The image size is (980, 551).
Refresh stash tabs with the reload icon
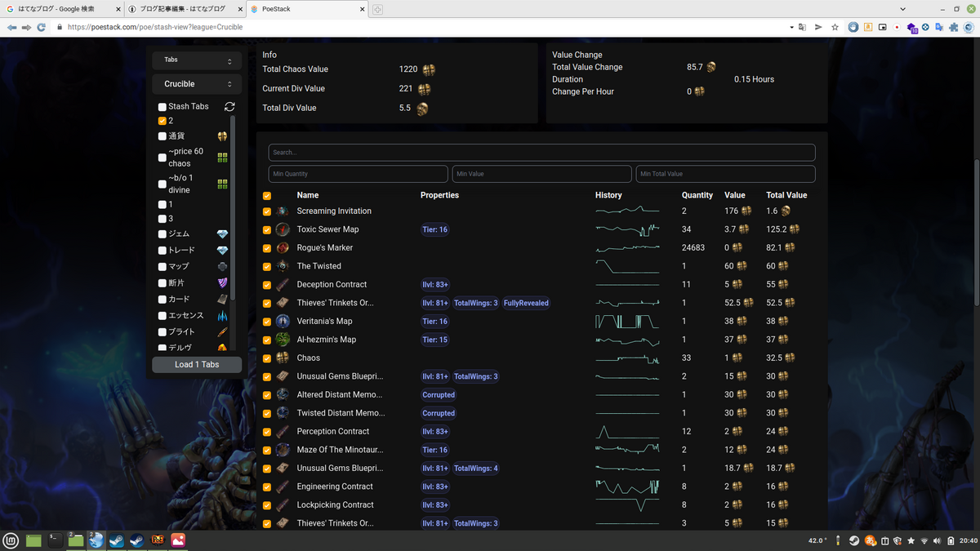point(229,106)
